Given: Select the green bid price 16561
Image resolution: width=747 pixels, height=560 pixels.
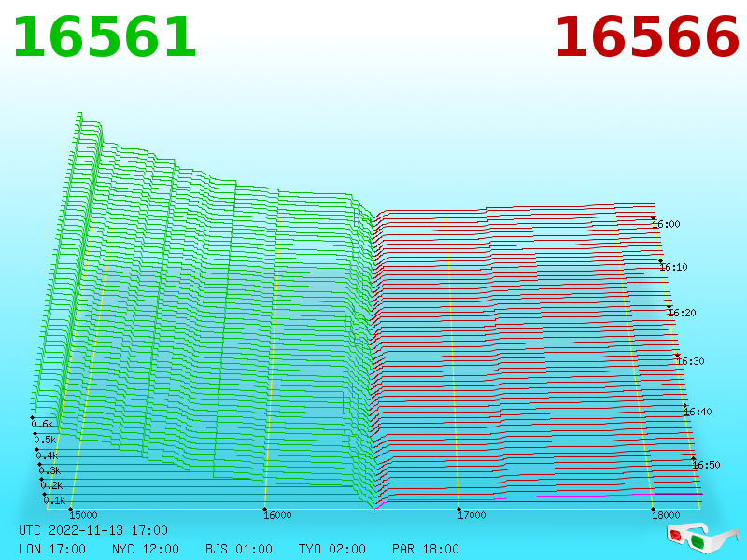Looking at the screenshot, I should 105,37.
